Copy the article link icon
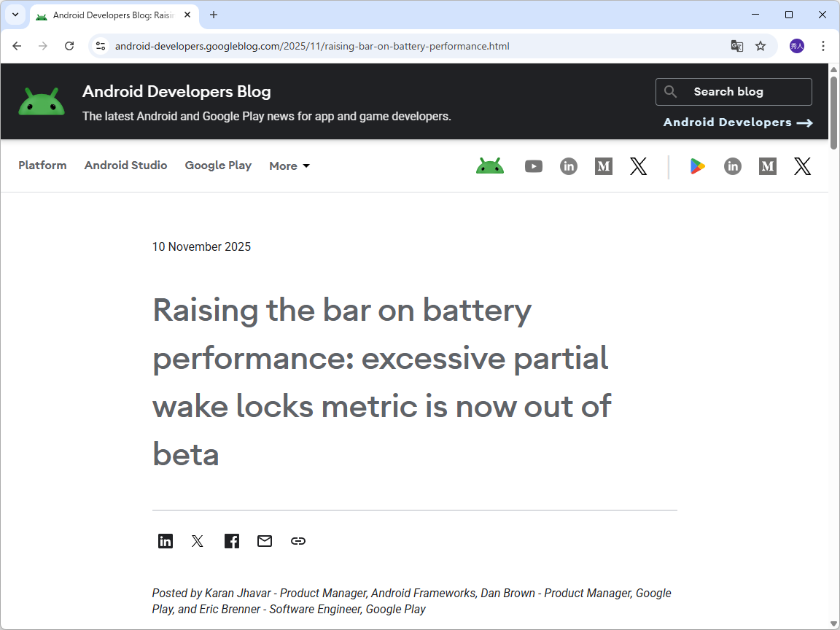Image resolution: width=840 pixels, height=630 pixels. point(297,541)
